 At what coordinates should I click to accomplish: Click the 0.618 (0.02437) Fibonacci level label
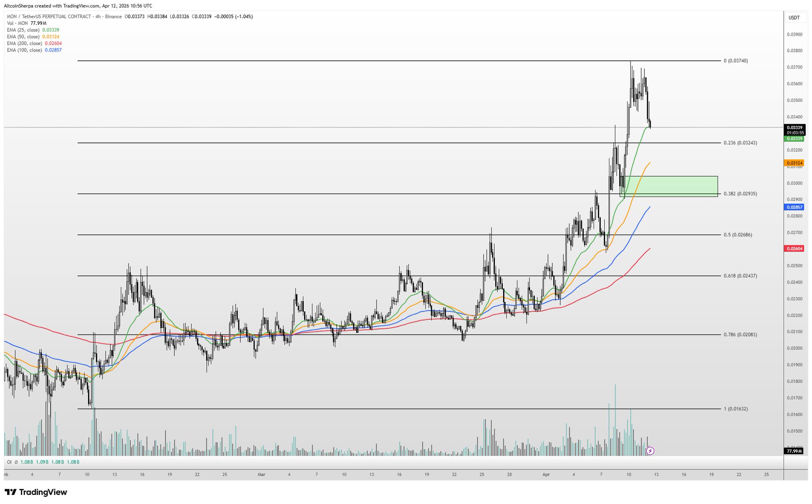point(740,276)
